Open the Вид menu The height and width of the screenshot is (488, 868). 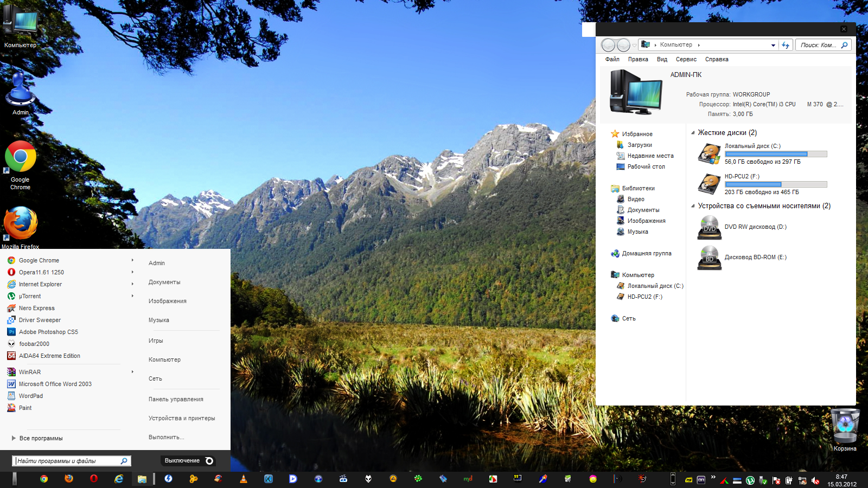[x=662, y=60]
